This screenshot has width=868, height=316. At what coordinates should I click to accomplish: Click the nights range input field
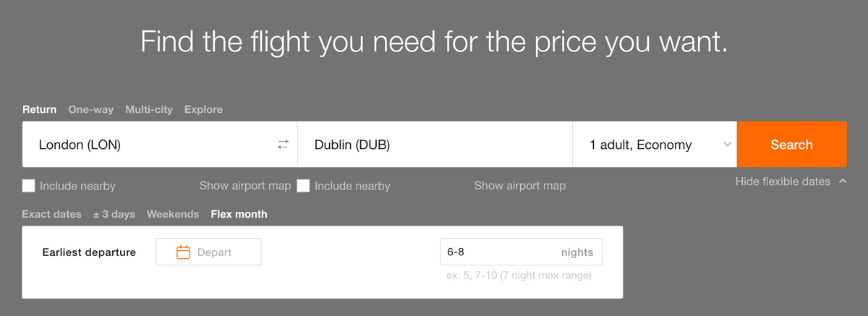pos(521,252)
